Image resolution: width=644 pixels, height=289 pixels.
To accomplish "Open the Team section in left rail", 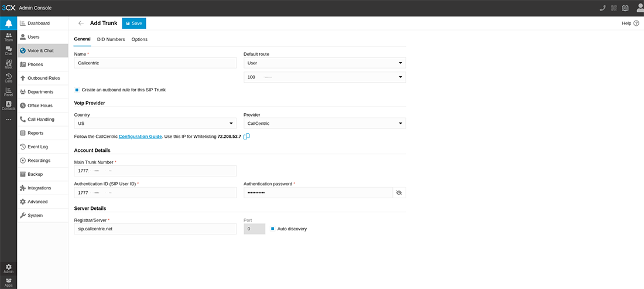I will coord(8,37).
